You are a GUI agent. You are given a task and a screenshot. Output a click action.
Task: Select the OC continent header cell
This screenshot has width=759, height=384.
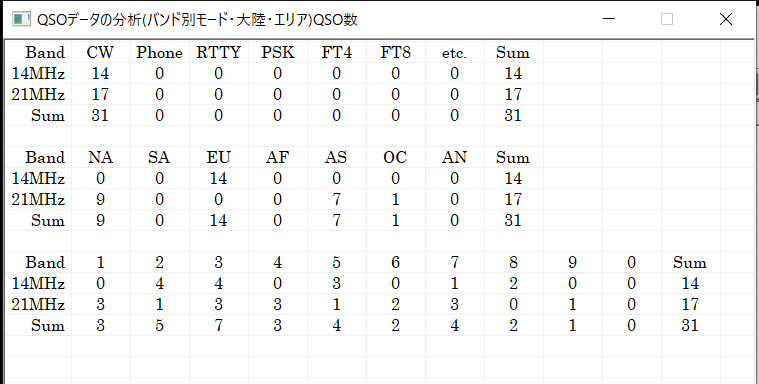[396, 157]
